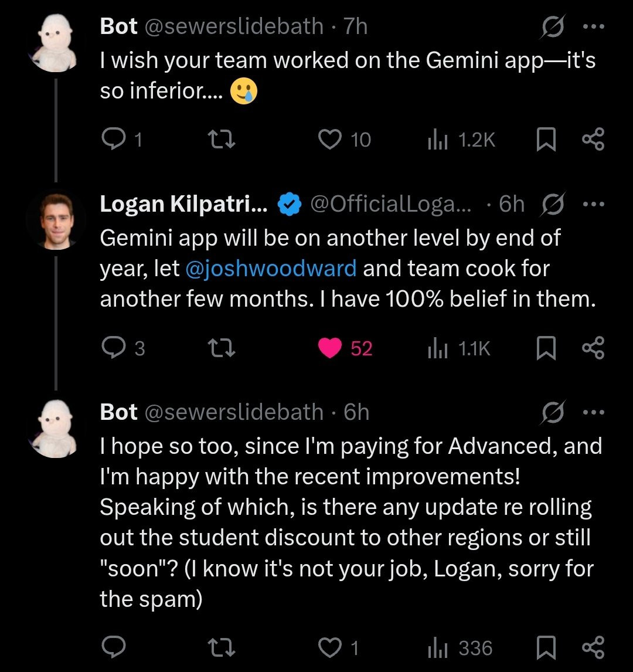
Task: Open Grok icon on Logan's tweet
Action: pyautogui.click(x=551, y=204)
